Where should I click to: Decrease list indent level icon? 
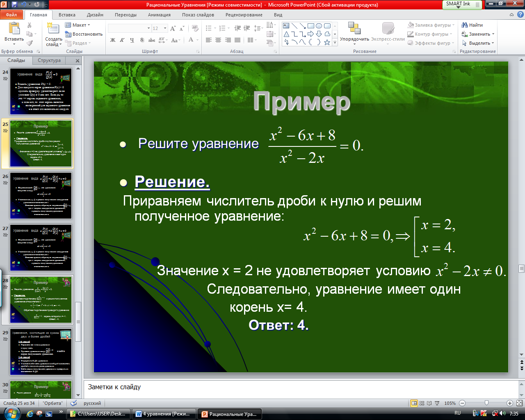(237, 28)
